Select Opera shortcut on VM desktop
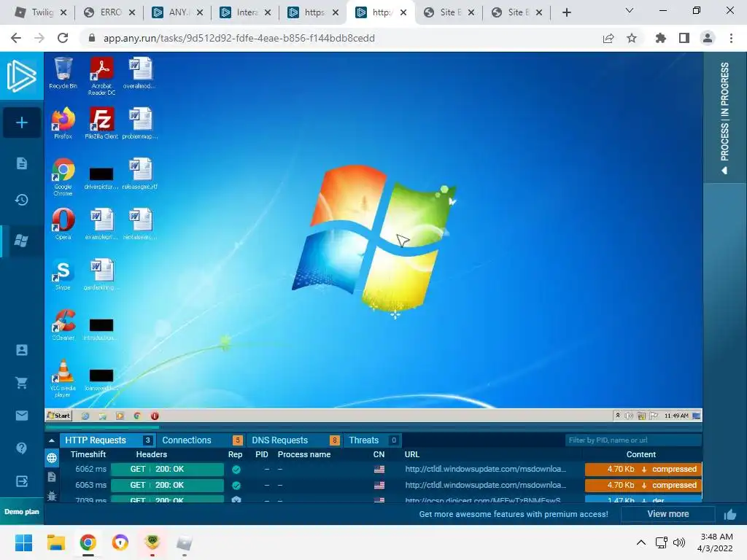The width and height of the screenshot is (747, 560). click(x=63, y=224)
